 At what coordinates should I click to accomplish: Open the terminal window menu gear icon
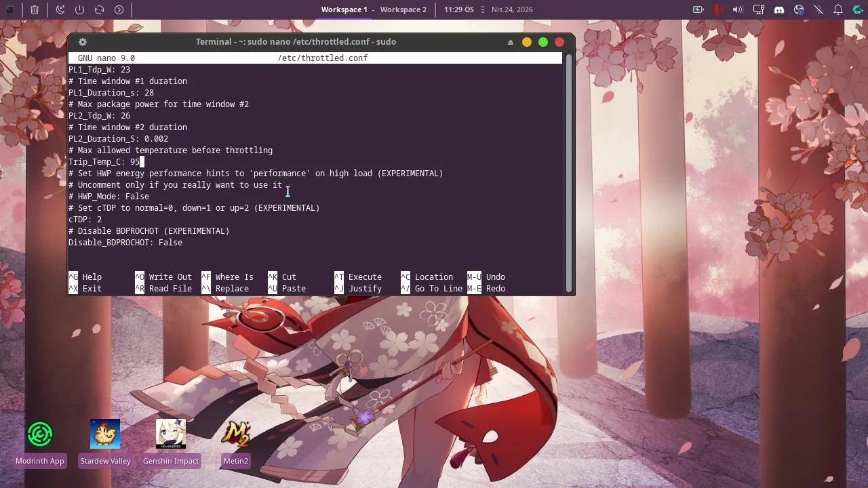pyautogui.click(x=83, y=42)
